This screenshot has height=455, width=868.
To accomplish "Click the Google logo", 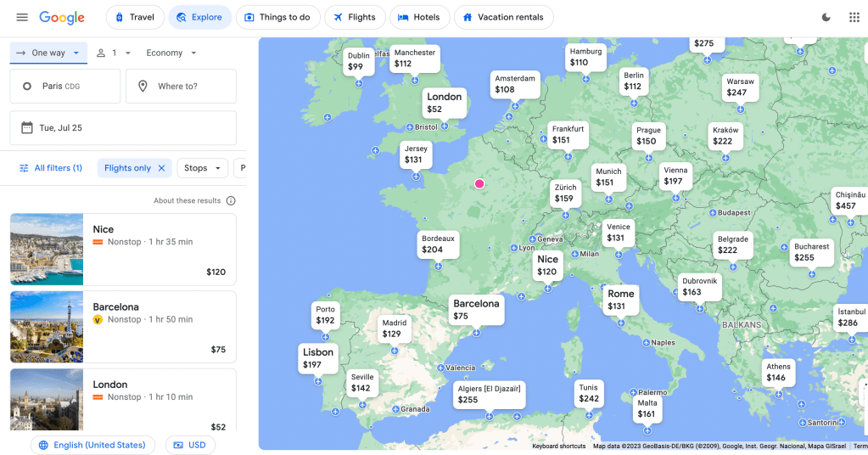I will click(62, 17).
